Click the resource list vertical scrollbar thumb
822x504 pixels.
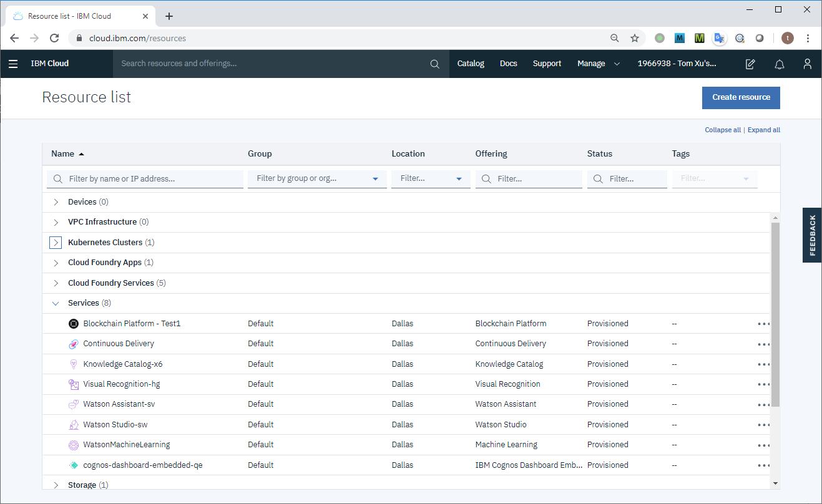[775, 314]
